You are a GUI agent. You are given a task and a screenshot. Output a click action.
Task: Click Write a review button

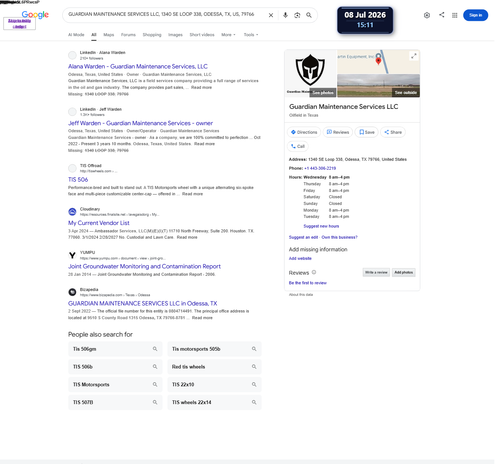[x=376, y=272]
